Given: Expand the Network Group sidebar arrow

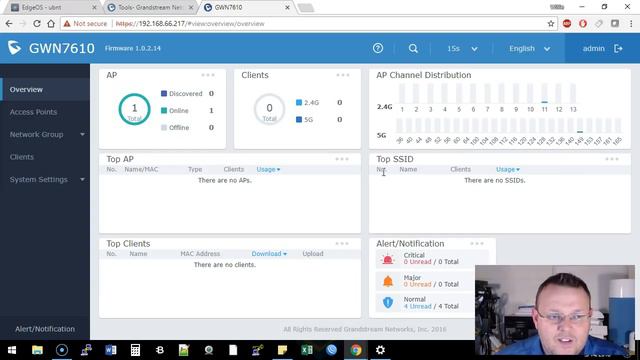Looking at the screenshot, I should [x=82, y=134].
